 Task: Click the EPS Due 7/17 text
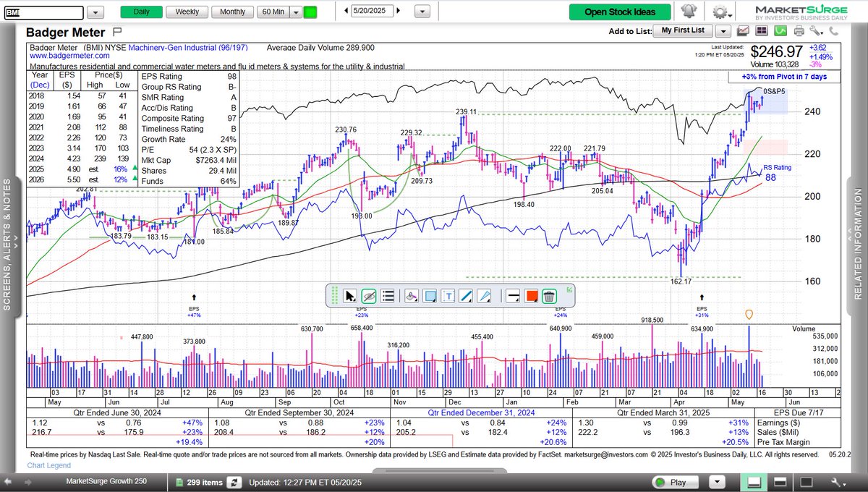799,413
